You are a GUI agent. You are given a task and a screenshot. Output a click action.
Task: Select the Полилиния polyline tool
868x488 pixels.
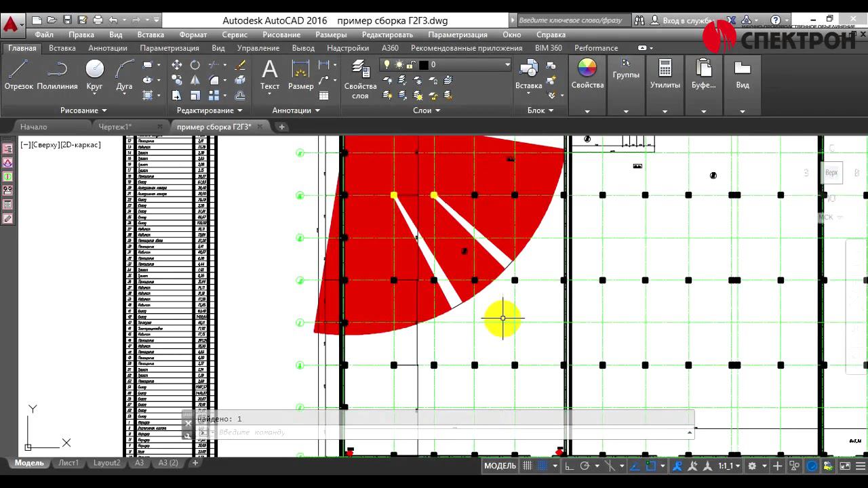[57, 75]
